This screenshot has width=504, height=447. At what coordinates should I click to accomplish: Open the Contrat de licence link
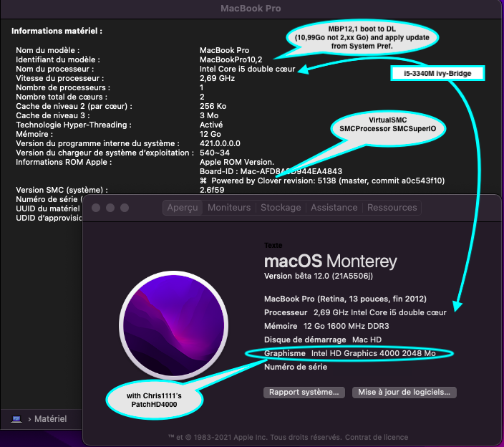pos(377,438)
